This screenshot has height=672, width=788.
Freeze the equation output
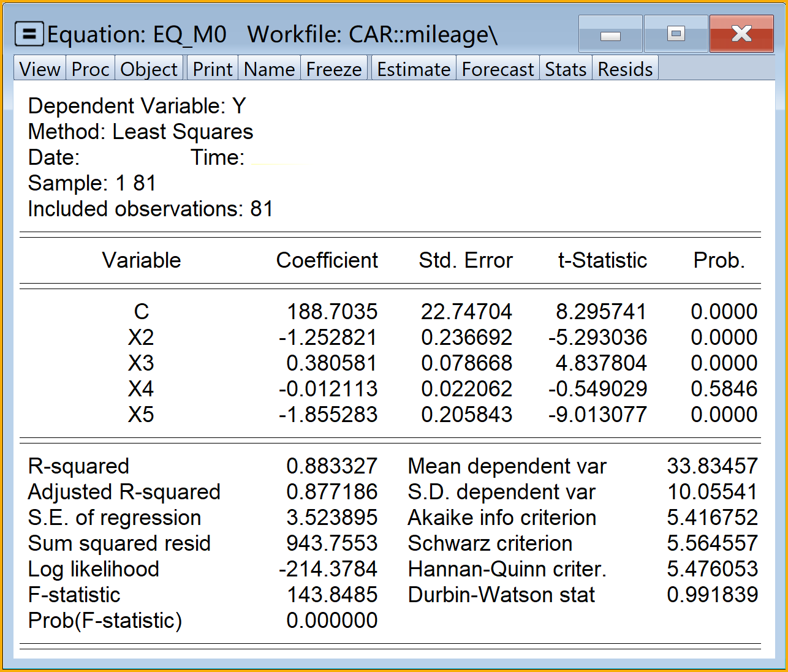tap(334, 69)
